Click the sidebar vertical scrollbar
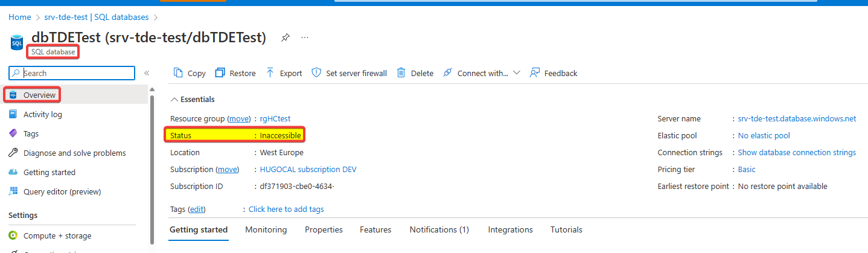The height and width of the screenshot is (253, 868). [x=152, y=169]
